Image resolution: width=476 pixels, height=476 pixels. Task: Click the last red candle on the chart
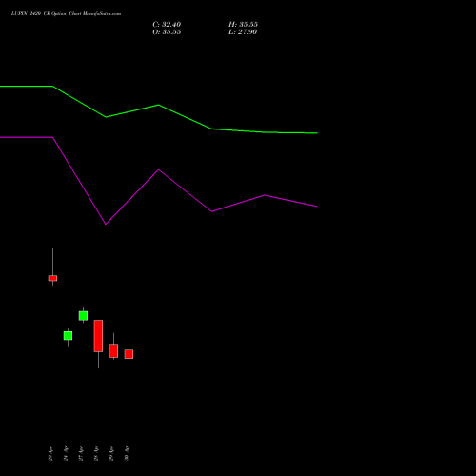[129, 354]
